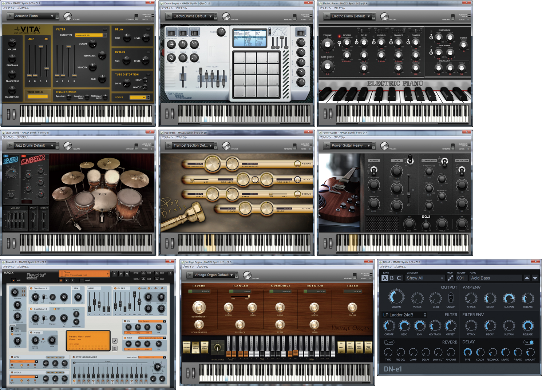
Task: Toggle DN-e1 DELAY on switch
Action: pos(529,342)
